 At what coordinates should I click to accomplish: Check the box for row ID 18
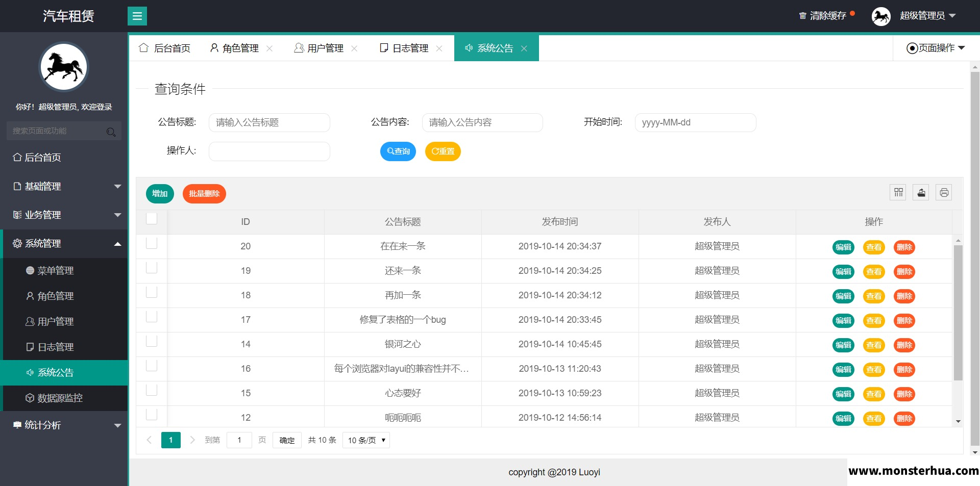[152, 292]
